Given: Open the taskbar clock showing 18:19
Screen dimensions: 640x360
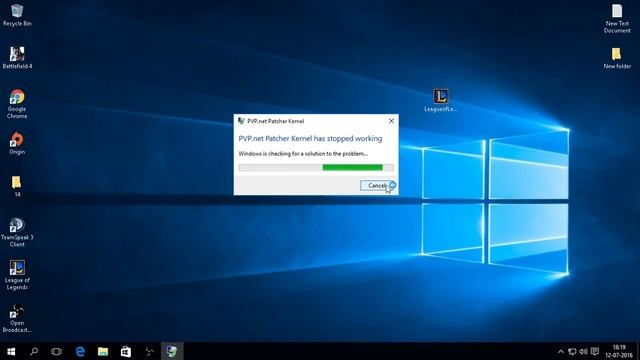Looking at the screenshot, I should click(619, 351).
